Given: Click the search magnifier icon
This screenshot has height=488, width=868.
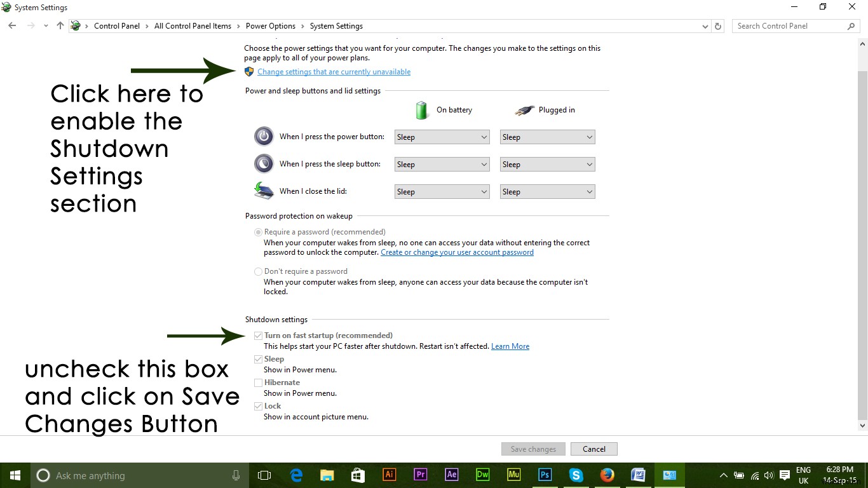Looking at the screenshot, I should pos(851,26).
